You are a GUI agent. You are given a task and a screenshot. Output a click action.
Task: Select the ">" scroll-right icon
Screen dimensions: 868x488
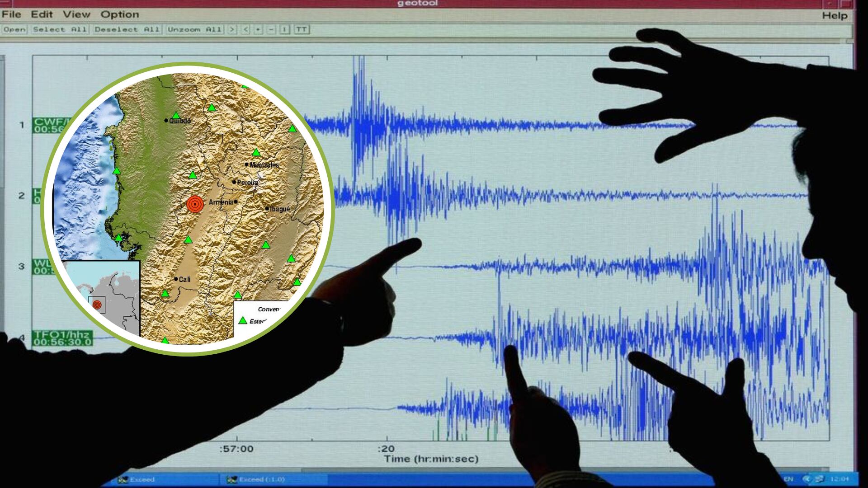click(x=232, y=29)
